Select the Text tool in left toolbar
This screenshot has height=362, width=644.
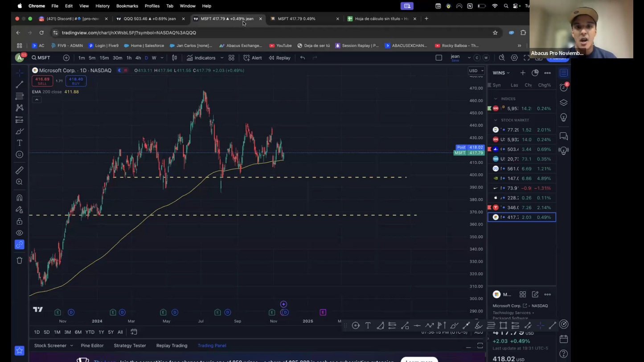[20, 143]
